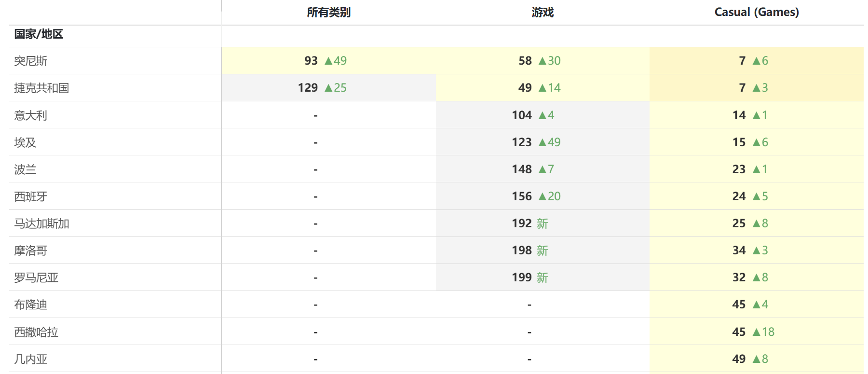The image size is (868, 374).
Task: Open the 马达加斯加 country entry
Action: point(41,223)
